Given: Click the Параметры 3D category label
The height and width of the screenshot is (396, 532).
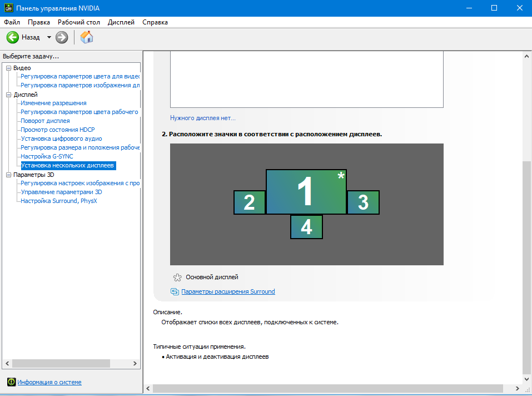Looking at the screenshot, I should click(33, 175).
